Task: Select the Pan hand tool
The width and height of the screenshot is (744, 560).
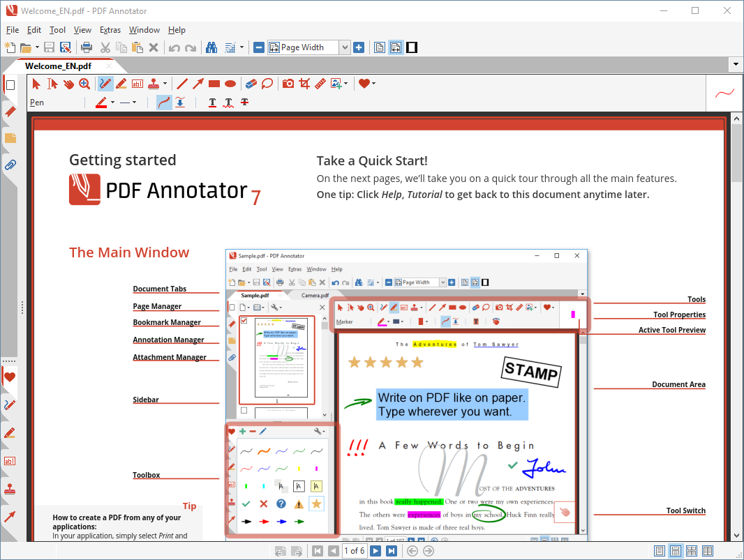Action: click(x=68, y=84)
